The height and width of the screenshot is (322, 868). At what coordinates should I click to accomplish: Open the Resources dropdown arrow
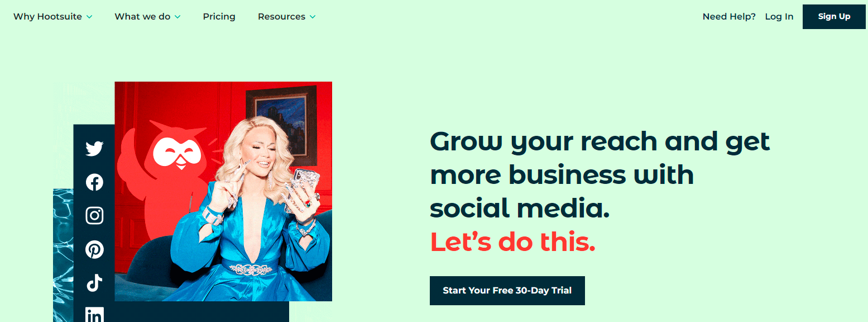(313, 17)
